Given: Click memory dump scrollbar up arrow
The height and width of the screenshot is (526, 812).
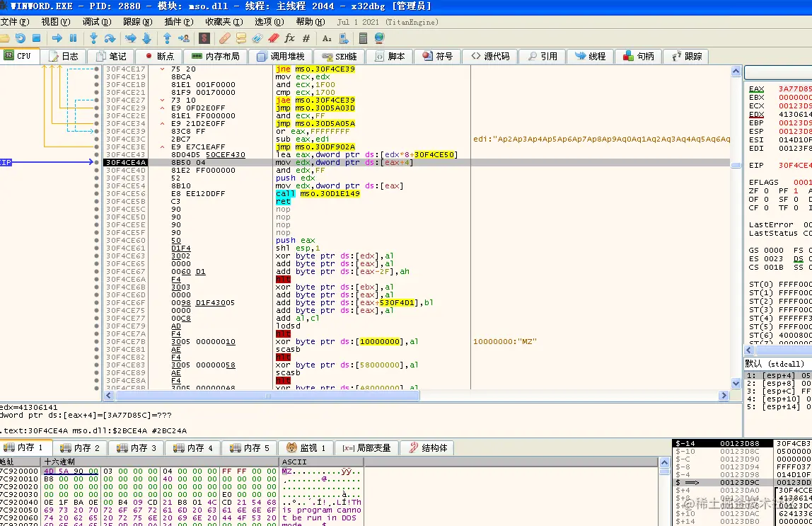Looking at the screenshot, I should pyautogui.click(x=665, y=462).
